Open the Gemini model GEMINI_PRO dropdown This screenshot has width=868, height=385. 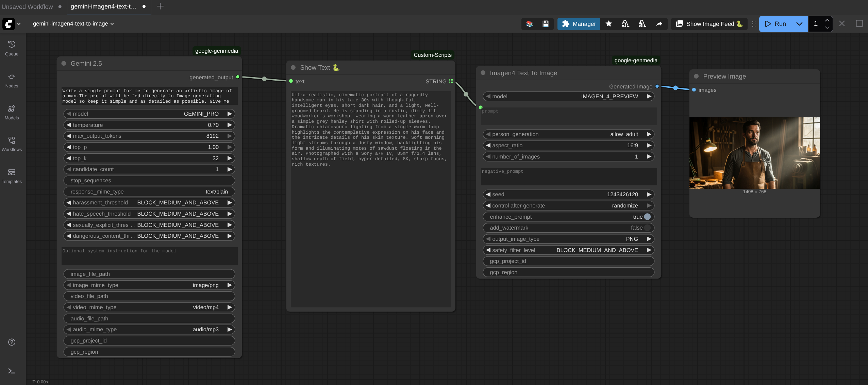pos(149,114)
